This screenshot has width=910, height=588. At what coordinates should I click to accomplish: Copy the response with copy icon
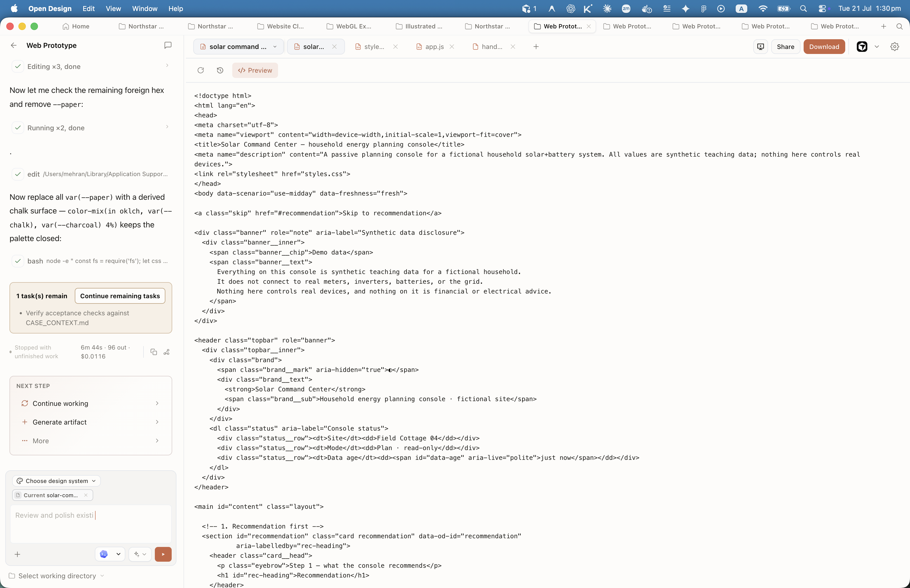point(154,352)
